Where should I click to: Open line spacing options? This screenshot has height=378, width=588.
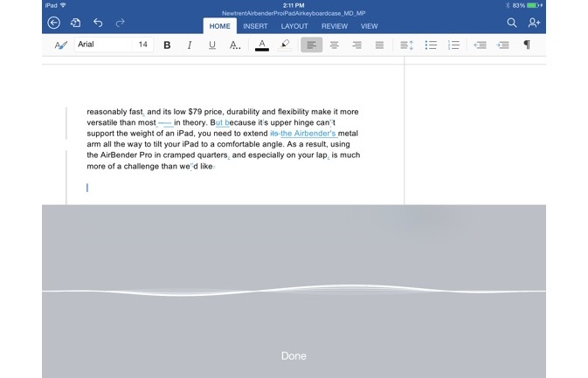coord(406,45)
